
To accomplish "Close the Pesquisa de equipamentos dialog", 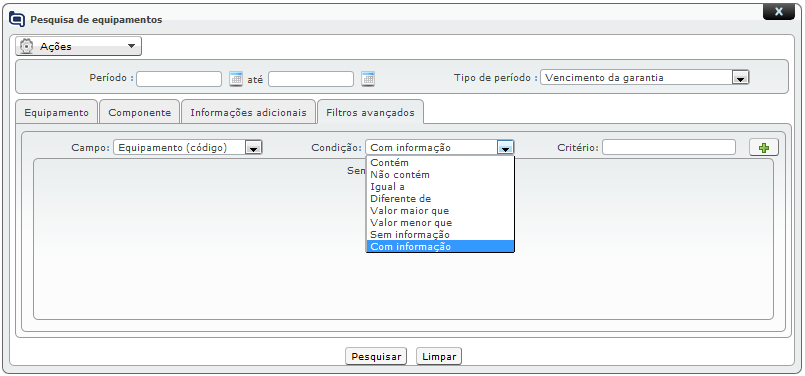I will tap(778, 11).
